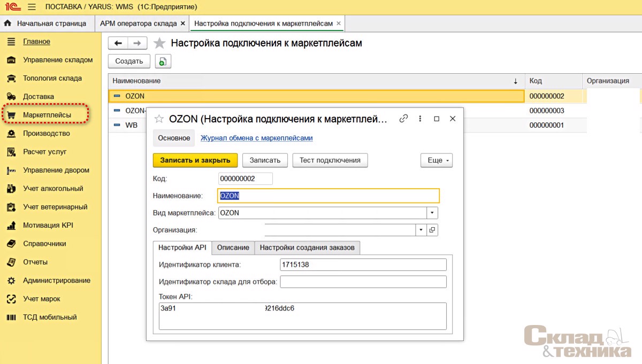Expand the Организация dropdown arrow
This screenshot has height=364, width=642.
coord(421,230)
